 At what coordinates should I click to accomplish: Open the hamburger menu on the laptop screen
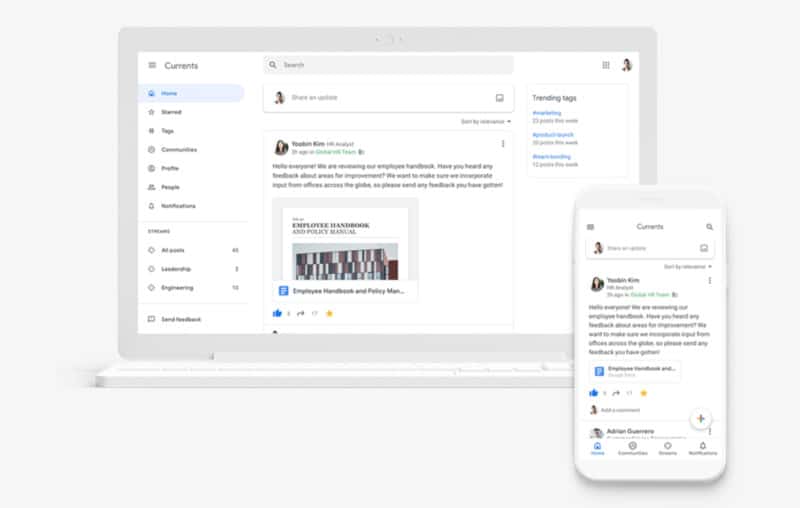point(152,65)
